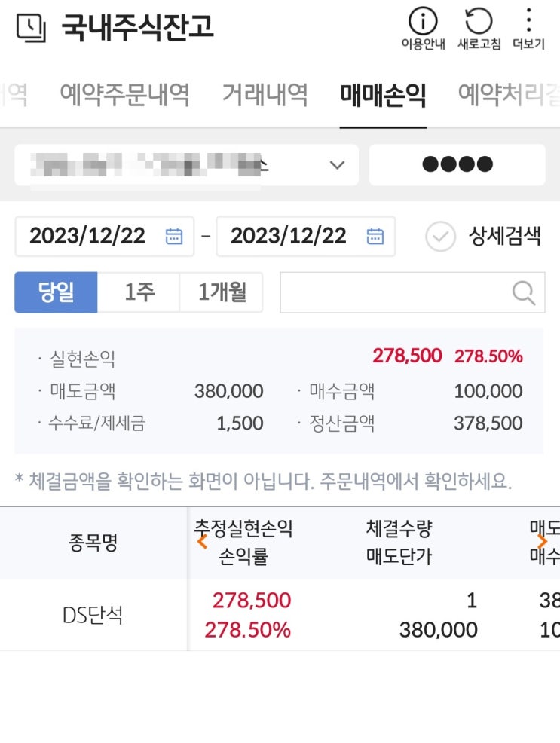Toggle the 상세검색 checkbox
Image resolution: width=560 pixels, height=743 pixels.
tap(440, 236)
